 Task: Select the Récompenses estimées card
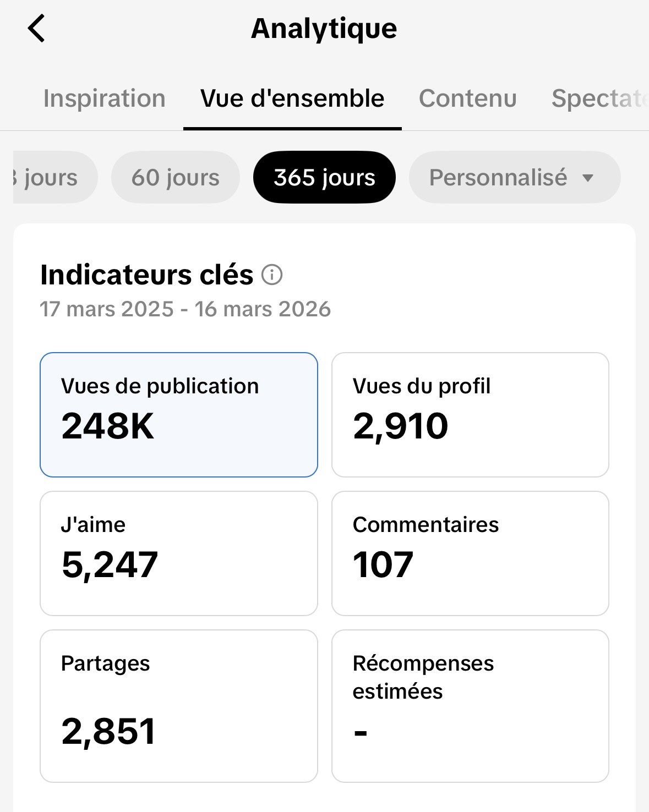click(470, 706)
